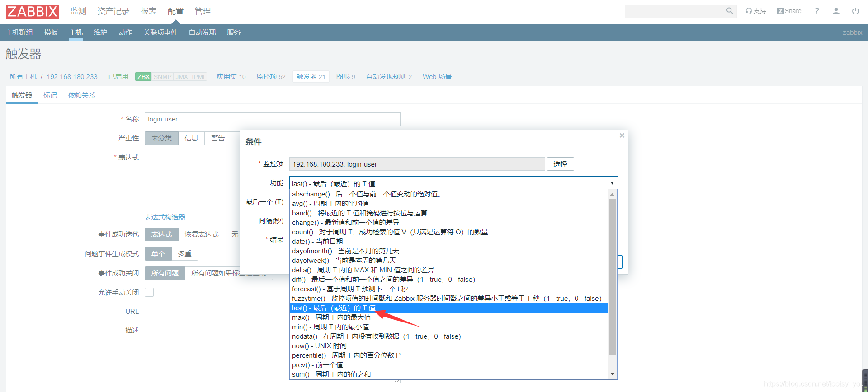Close the 条件 dialog
This screenshot has width=868, height=392.
click(622, 135)
